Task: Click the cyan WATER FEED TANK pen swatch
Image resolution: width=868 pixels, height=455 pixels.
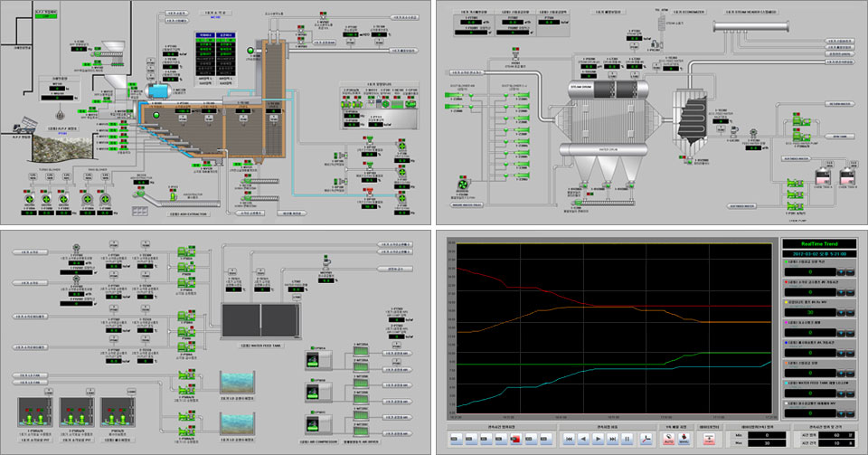Action: (x=788, y=382)
